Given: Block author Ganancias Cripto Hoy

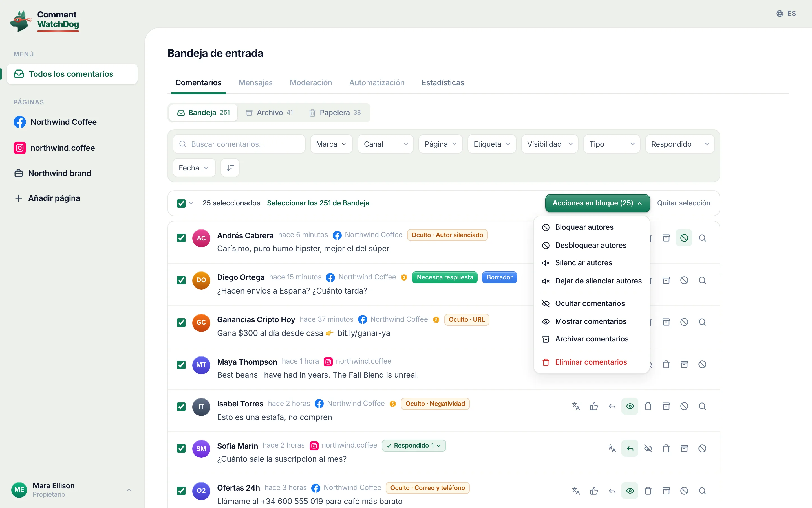Looking at the screenshot, I should 684,322.
